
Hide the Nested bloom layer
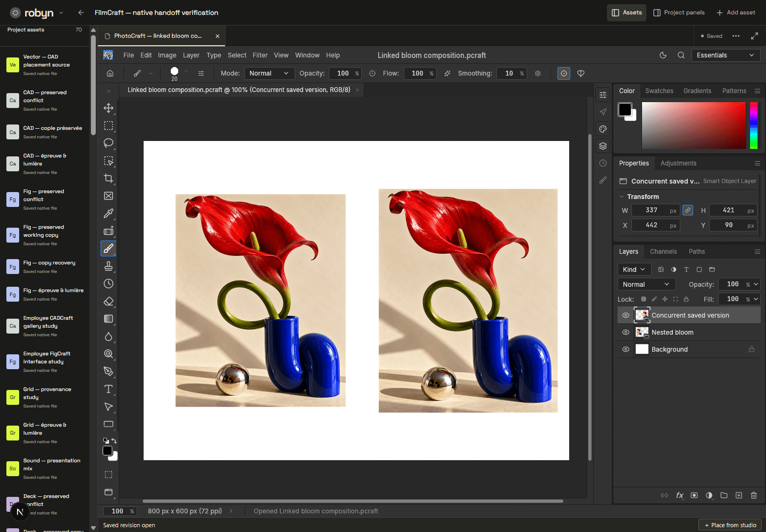tap(626, 332)
